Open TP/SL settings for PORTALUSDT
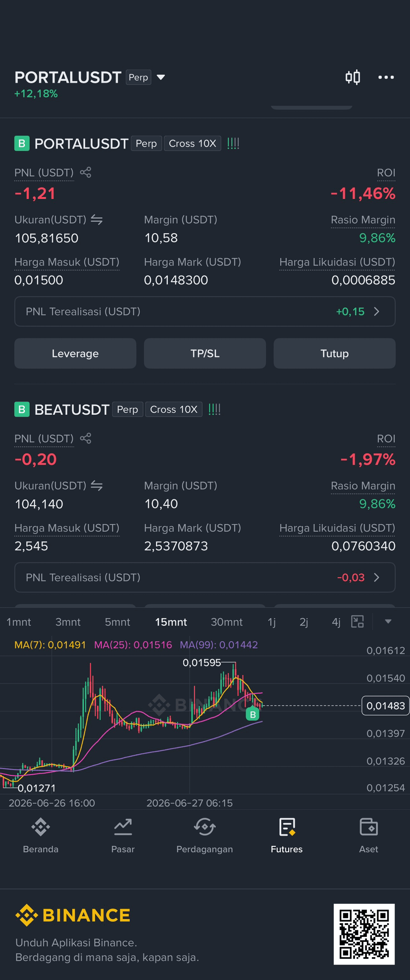Screen dimensions: 410x980 (205, 353)
